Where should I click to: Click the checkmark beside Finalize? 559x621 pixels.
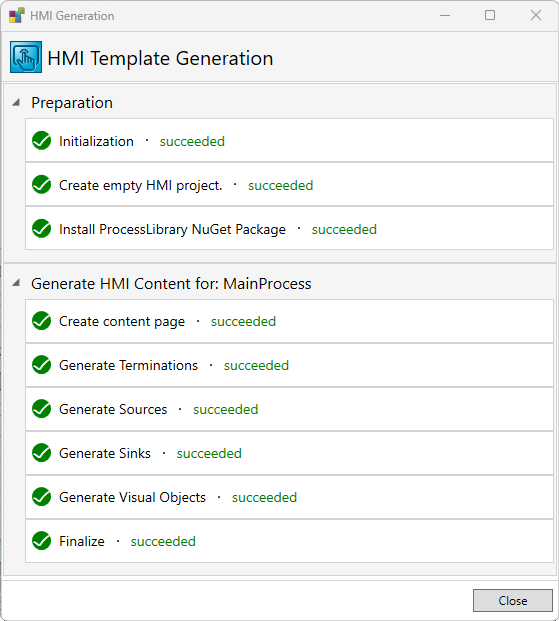42,541
